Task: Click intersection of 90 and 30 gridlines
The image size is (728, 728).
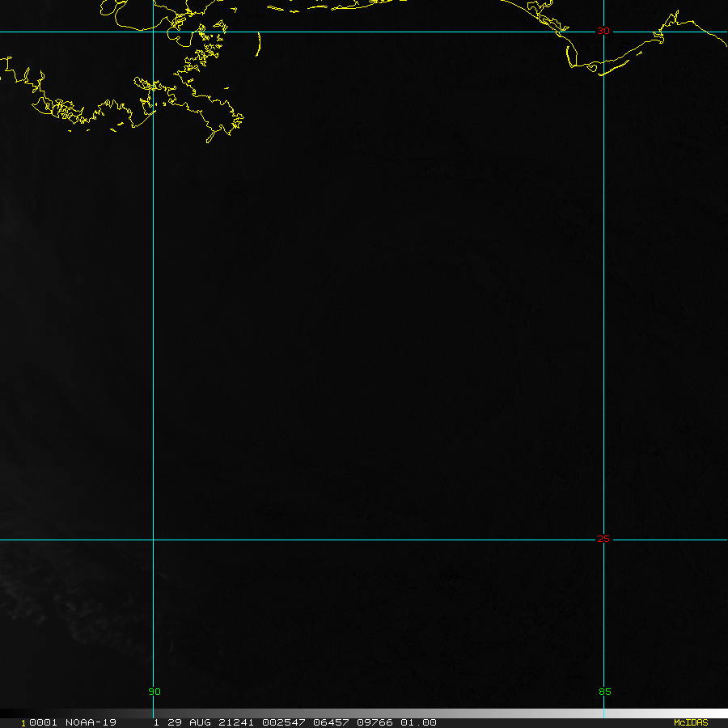Action: [x=153, y=32]
